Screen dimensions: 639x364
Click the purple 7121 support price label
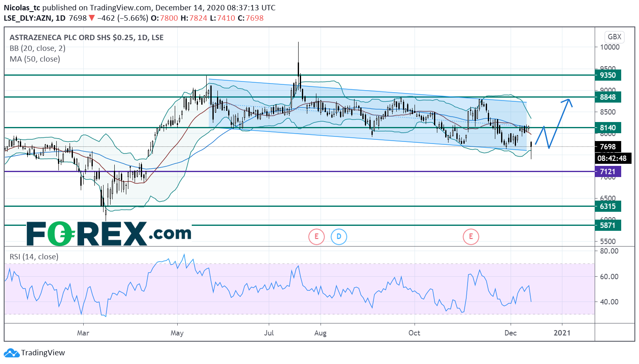click(x=608, y=172)
